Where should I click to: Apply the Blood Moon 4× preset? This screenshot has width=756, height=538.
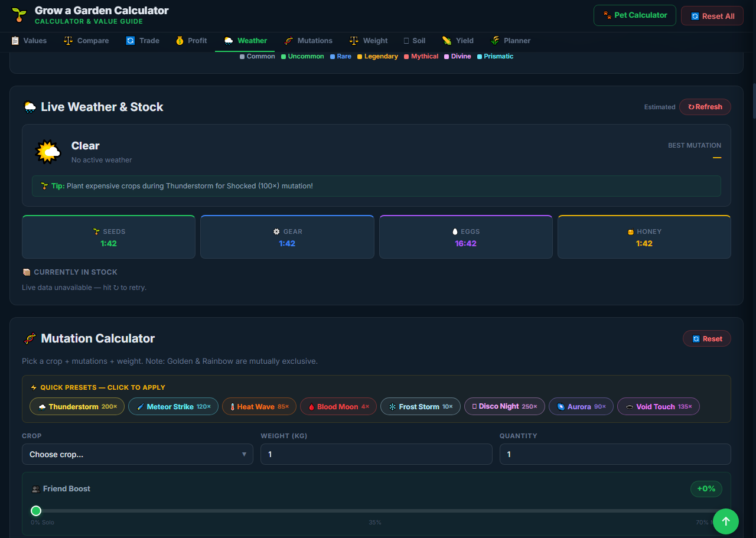click(x=338, y=406)
